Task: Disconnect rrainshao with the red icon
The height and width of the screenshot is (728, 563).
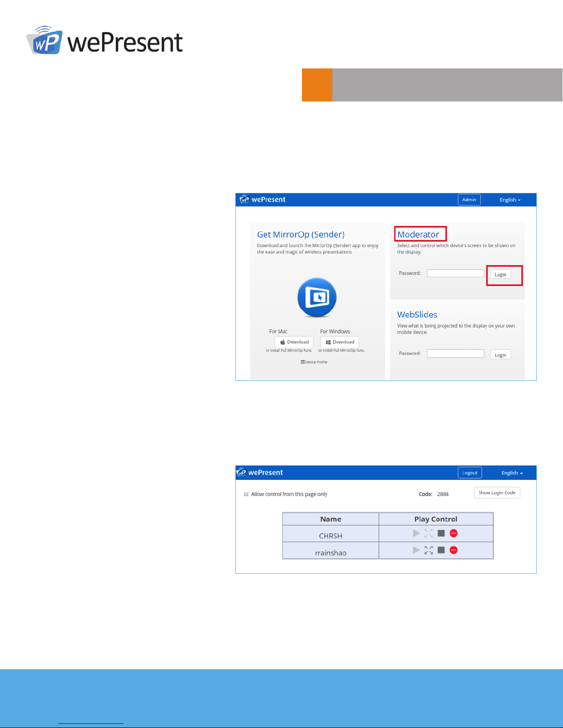Action: 454,550
